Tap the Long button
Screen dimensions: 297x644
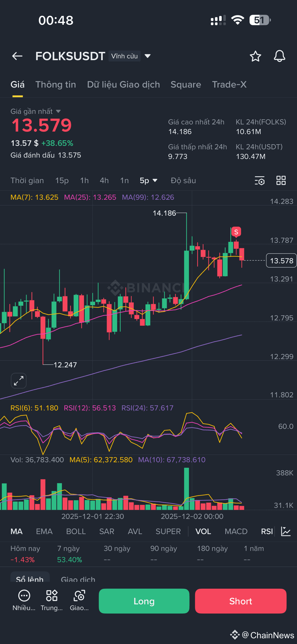tap(144, 601)
